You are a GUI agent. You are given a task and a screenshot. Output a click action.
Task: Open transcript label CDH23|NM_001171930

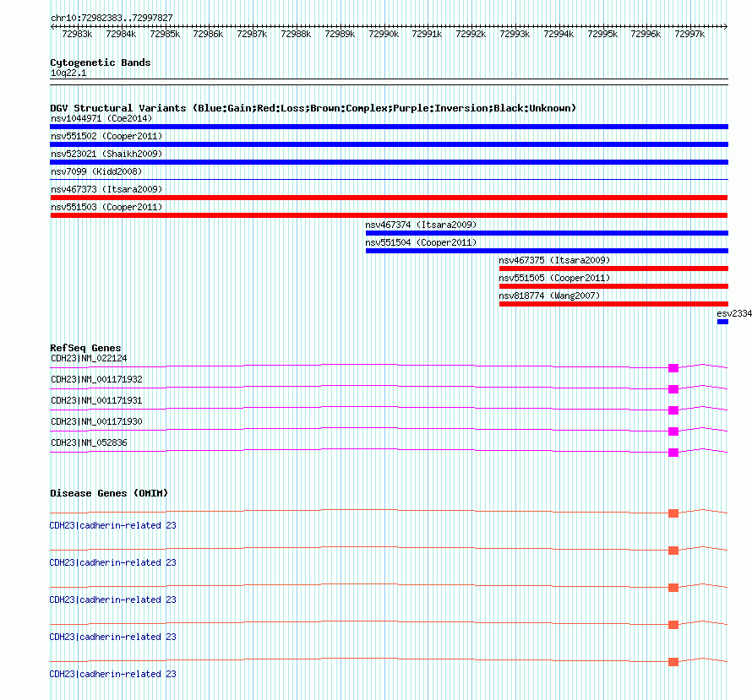coord(96,421)
